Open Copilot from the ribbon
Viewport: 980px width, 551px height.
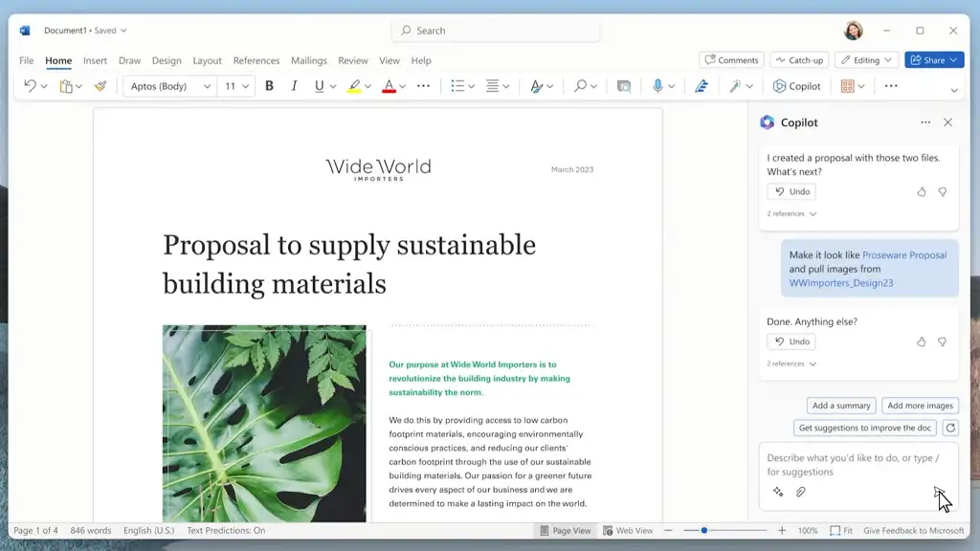tap(796, 86)
